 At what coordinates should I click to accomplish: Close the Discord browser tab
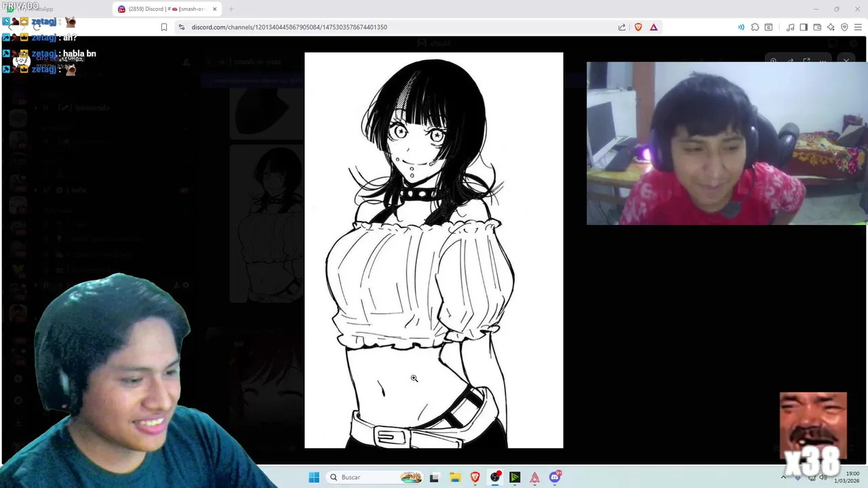[215, 9]
